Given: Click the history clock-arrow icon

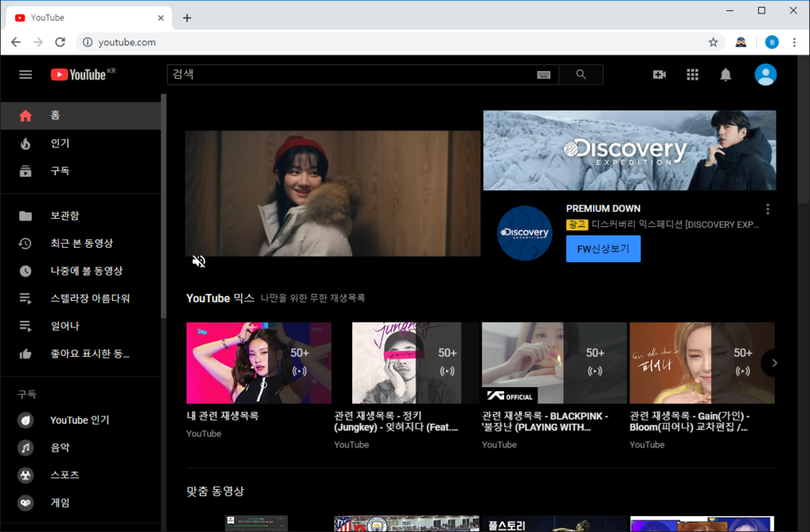Looking at the screenshot, I should click(x=25, y=244).
